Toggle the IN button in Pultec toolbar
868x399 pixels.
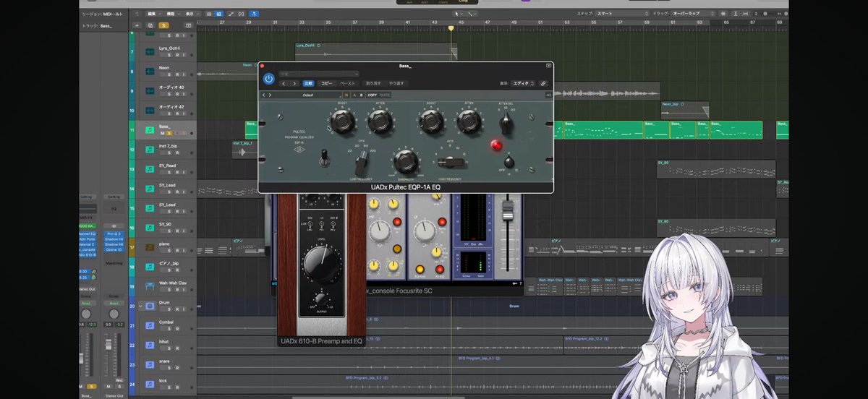[346, 95]
